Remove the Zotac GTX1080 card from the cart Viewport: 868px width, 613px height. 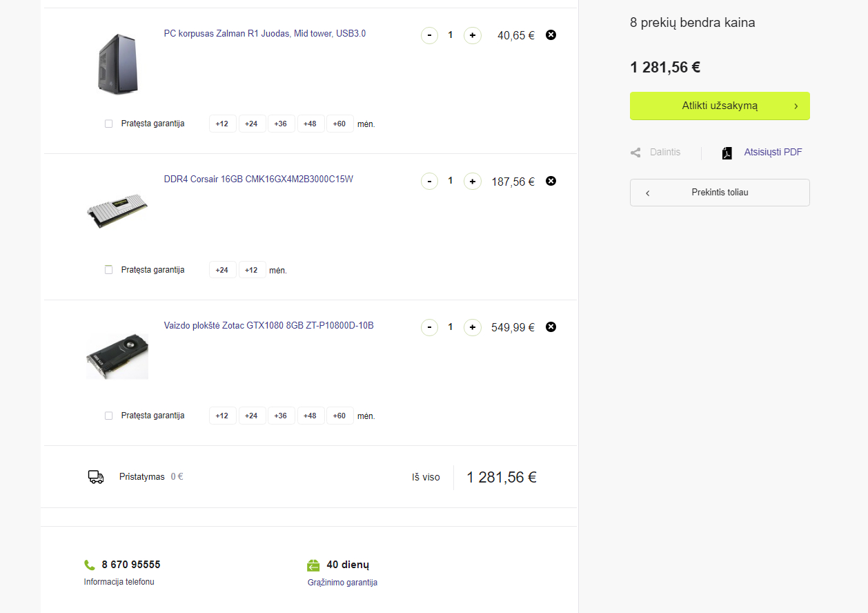[551, 327]
